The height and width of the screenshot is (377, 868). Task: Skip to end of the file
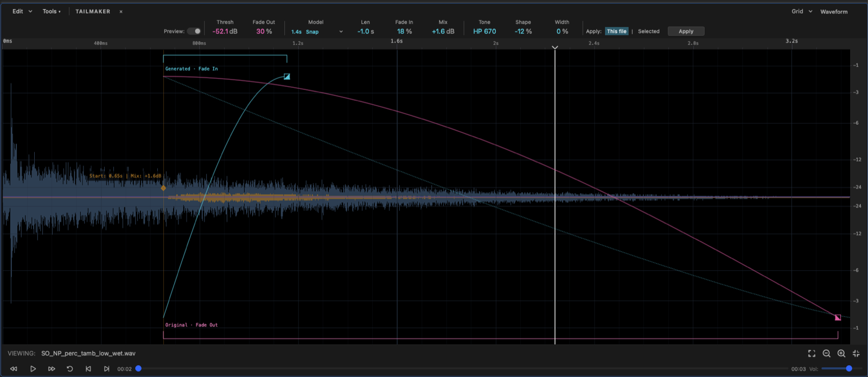[x=106, y=369]
